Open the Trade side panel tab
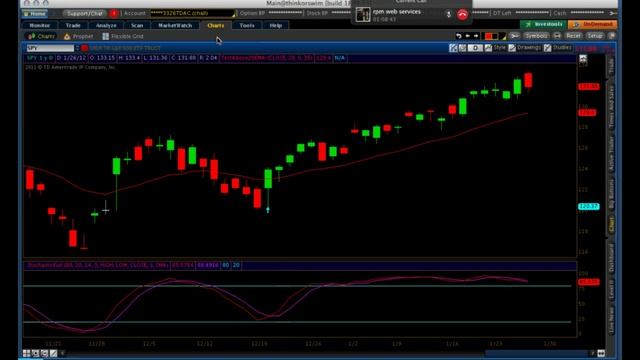Image resolution: width=640 pixels, height=360 pixels. tap(611, 67)
